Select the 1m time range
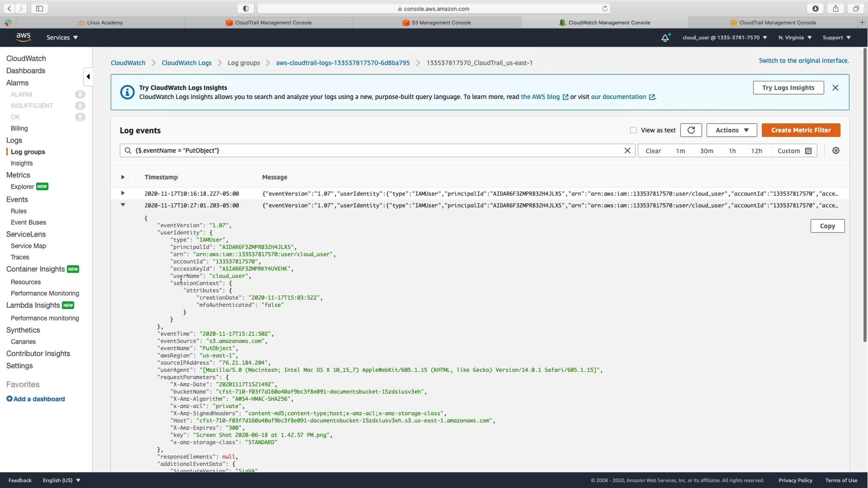 (681, 151)
